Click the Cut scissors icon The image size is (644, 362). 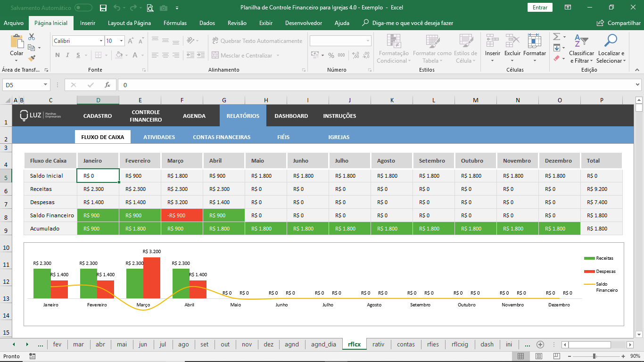pyautogui.click(x=32, y=37)
